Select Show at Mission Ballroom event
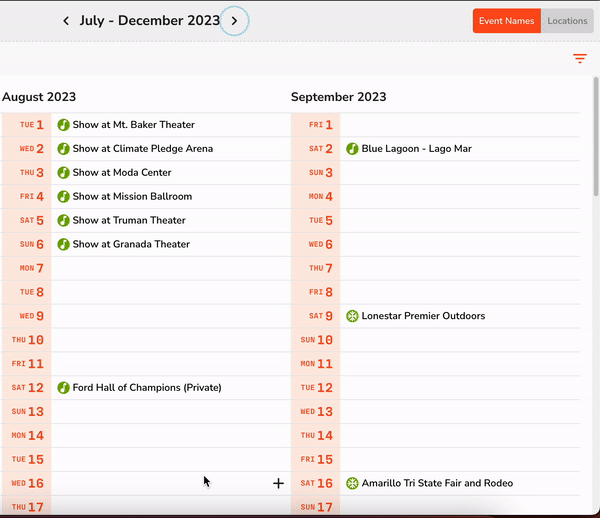The image size is (600, 518). click(x=132, y=197)
